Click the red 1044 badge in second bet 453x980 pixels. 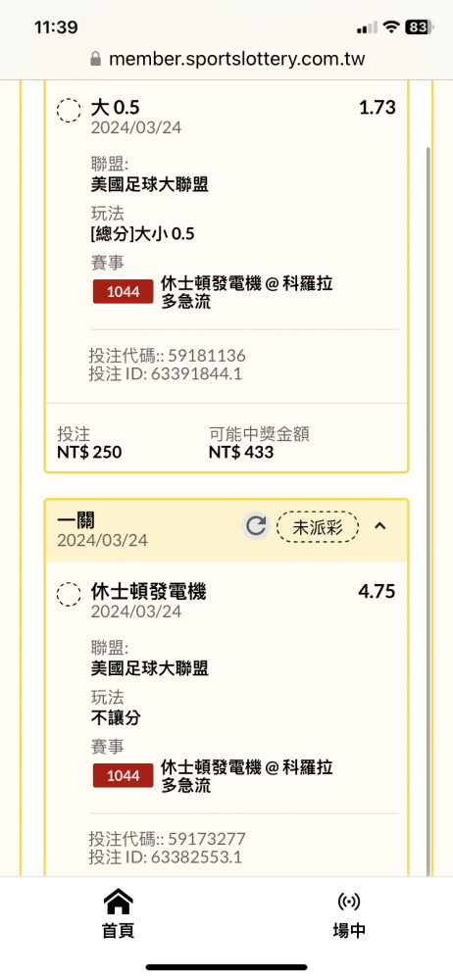124,775
